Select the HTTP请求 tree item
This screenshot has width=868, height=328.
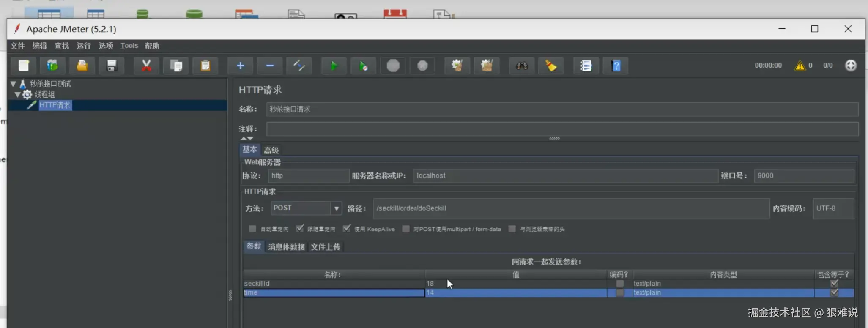[55, 105]
